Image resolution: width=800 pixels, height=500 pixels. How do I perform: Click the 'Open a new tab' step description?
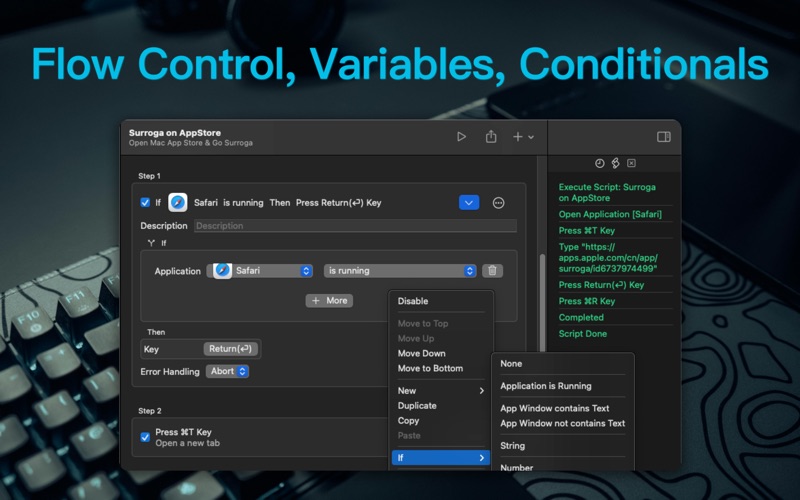pyautogui.click(x=187, y=443)
